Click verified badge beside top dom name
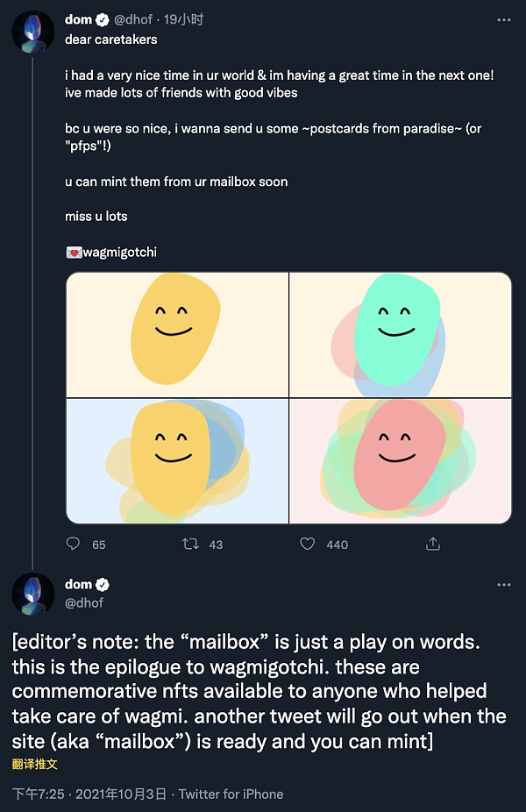Image resolution: width=526 pixels, height=812 pixels. pyautogui.click(x=103, y=19)
